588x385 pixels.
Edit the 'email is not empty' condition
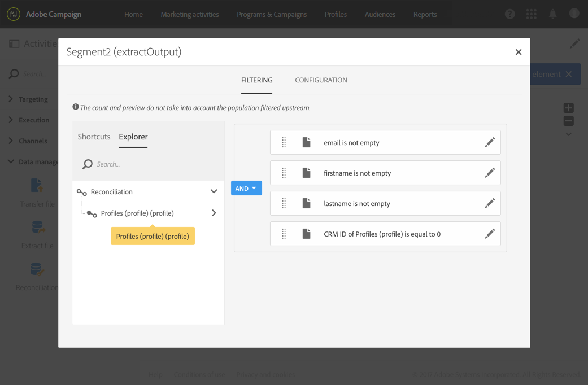point(489,143)
